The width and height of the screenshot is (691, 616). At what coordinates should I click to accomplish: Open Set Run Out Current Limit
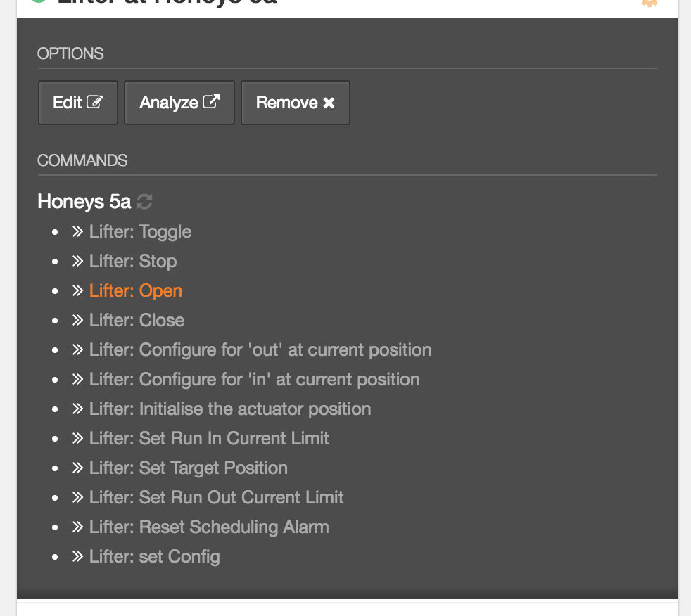(216, 498)
